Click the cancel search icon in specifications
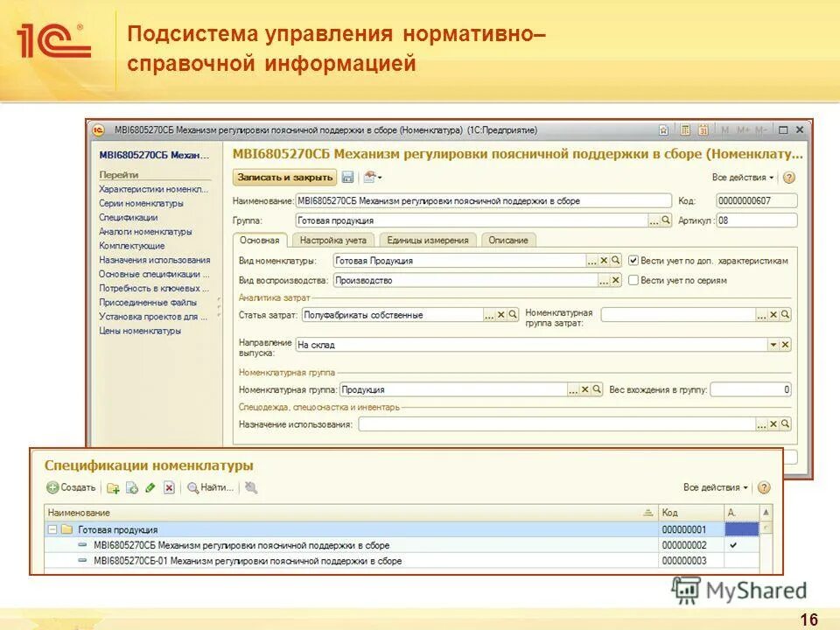Viewport: 840px width, 630px height. pyautogui.click(x=251, y=487)
